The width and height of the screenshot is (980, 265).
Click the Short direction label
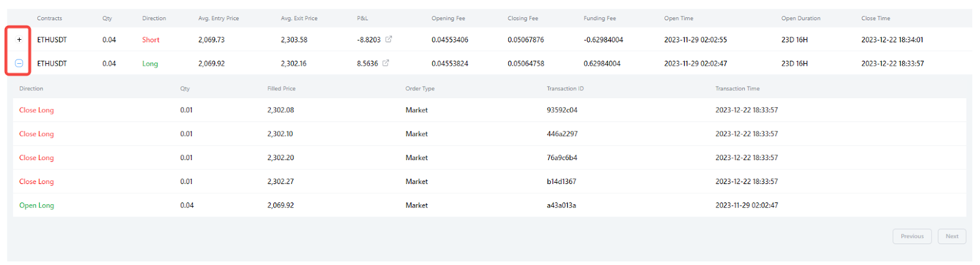(151, 40)
